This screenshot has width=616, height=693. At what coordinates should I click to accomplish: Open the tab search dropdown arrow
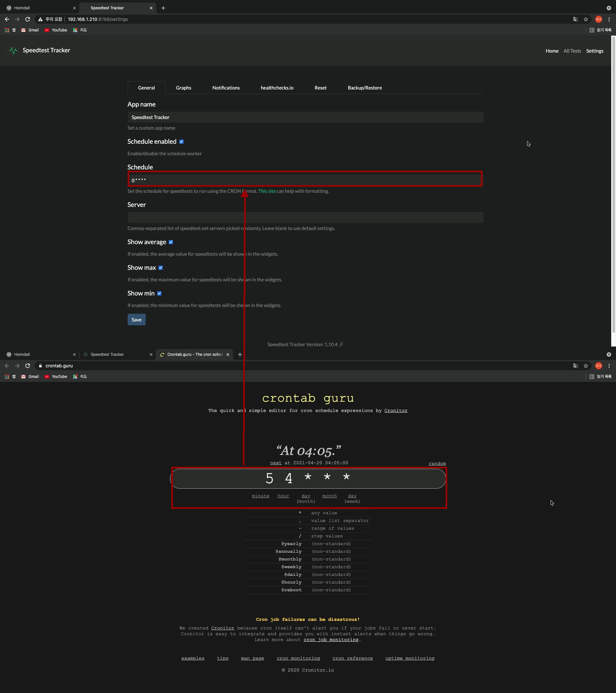[x=609, y=8]
